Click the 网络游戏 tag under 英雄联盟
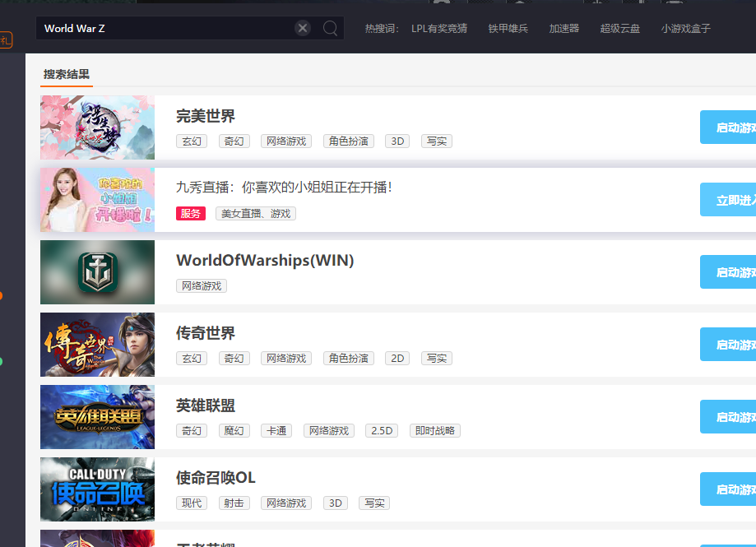Viewport: 756px width, 547px height. pos(329,430)
